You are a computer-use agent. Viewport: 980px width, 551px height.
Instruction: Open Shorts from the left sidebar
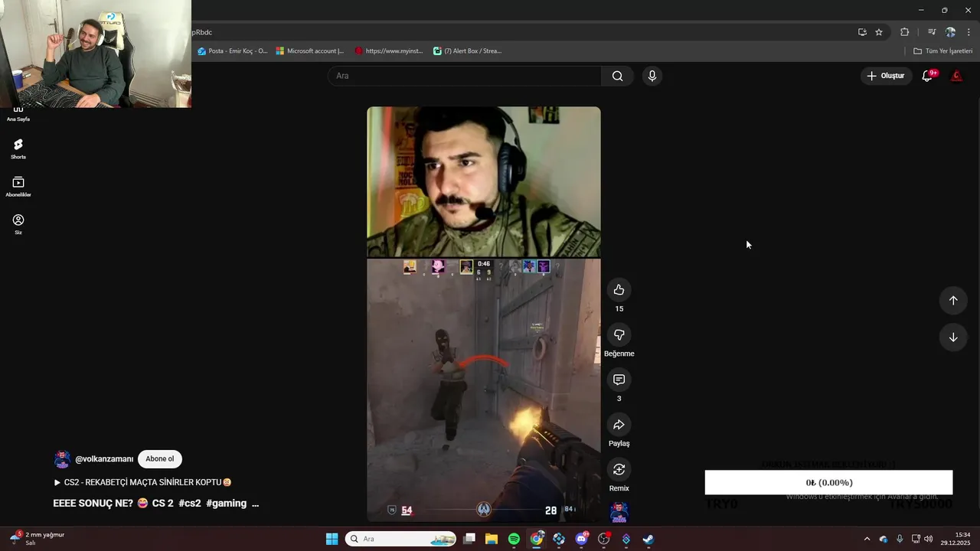[x=18, y=148]
